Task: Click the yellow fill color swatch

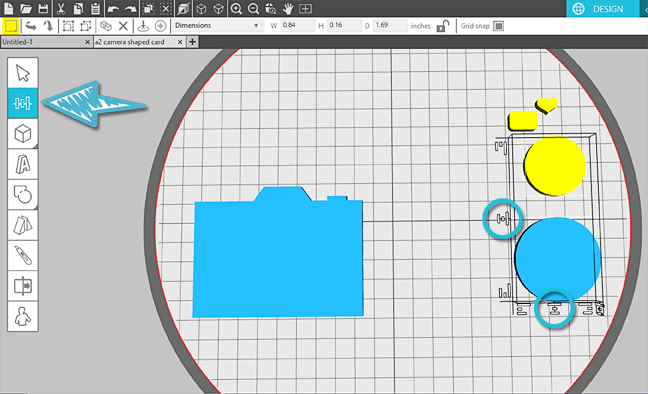Action: coord(10,26)
